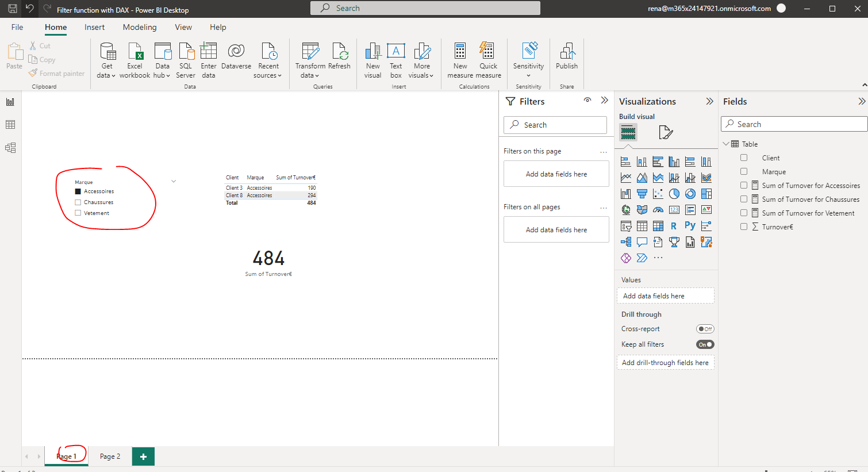
Task: Expand the Recent sources dropdown
Action: tap(268, 60)
